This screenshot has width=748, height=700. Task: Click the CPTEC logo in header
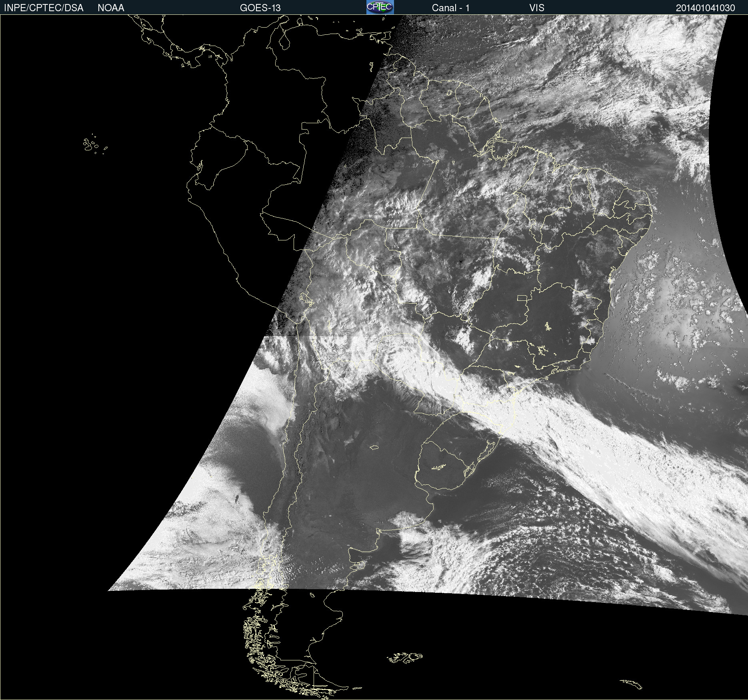pos(380,7)
